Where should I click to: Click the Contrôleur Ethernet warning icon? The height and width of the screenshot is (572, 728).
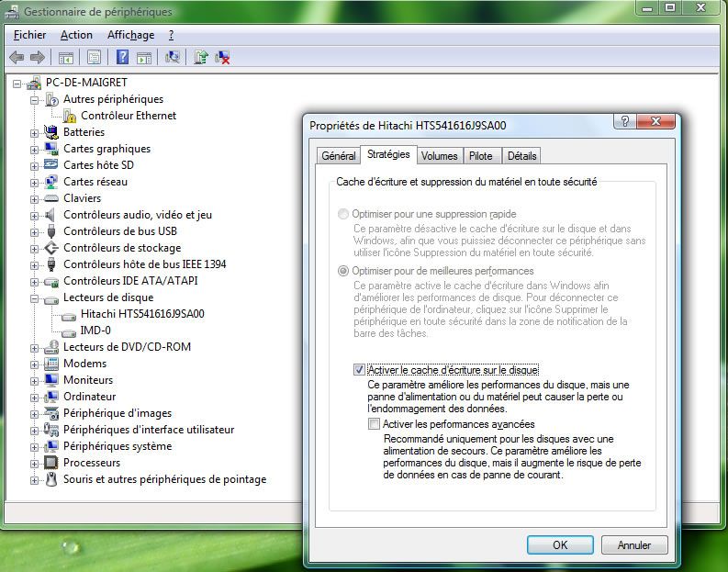[x=70, y=116]
